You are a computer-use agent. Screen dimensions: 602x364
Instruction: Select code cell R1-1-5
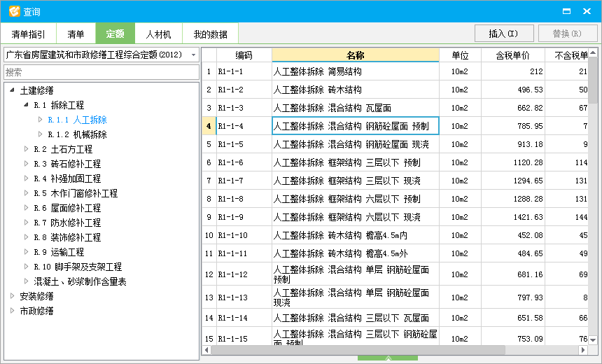pos(244,144)
